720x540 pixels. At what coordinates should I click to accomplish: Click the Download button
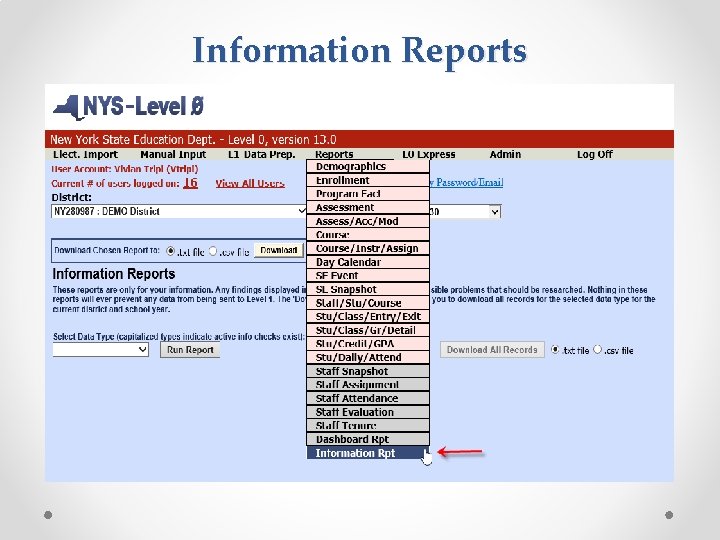pyautogui.click(x=279, y=250)
